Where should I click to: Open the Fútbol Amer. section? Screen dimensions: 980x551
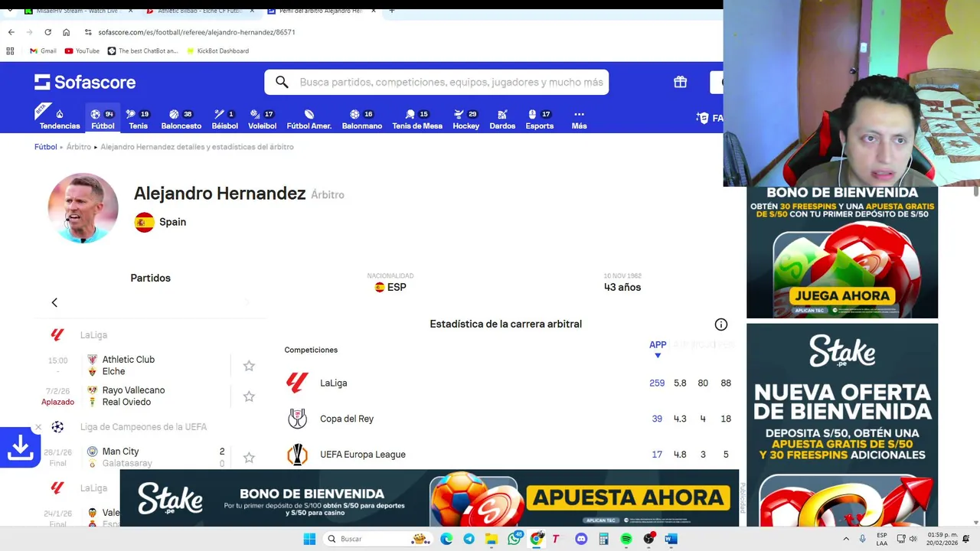309,119
